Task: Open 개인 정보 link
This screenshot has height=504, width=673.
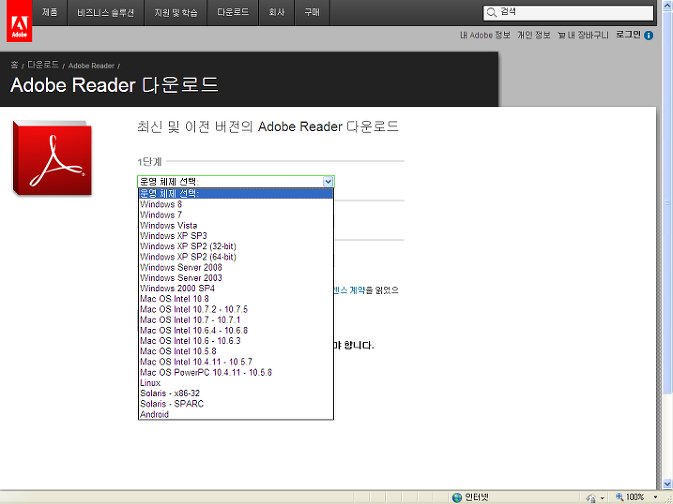Action: [534, 35]
